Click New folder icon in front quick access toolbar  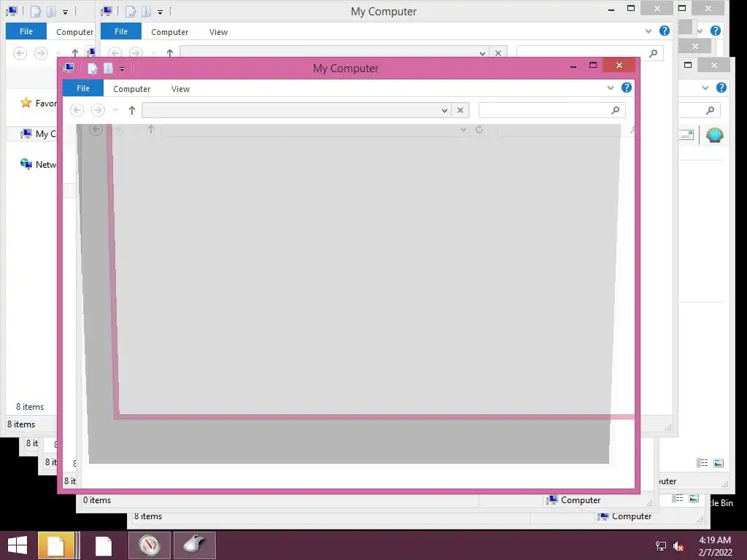[109, 69]
